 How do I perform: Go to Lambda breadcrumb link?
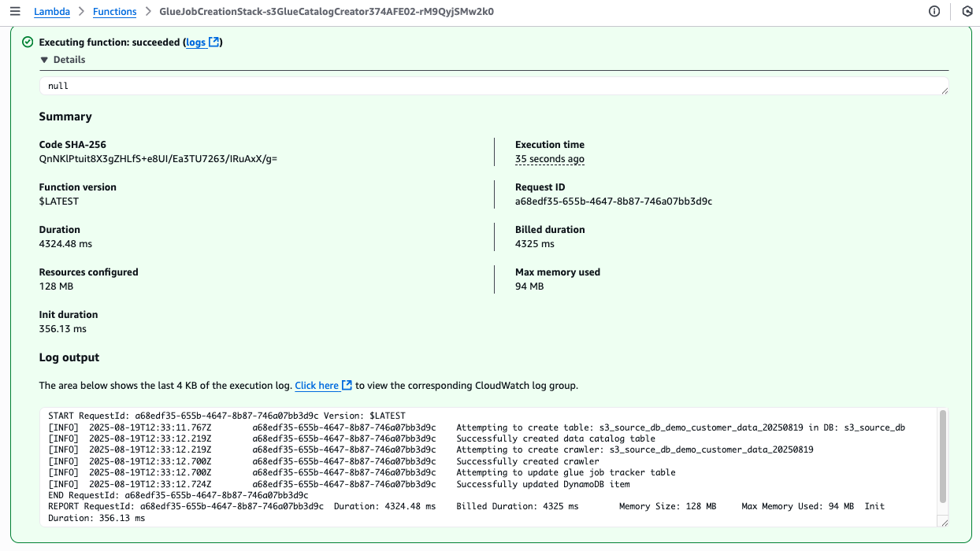(51, 12)
